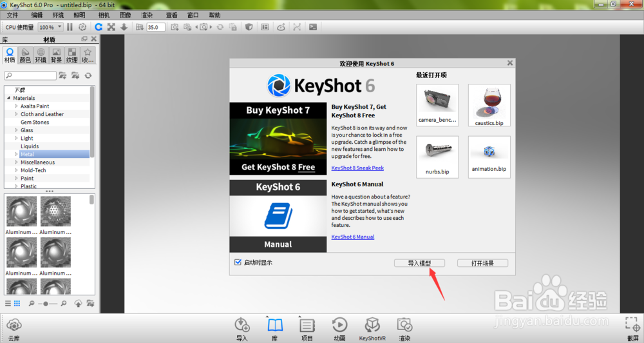The width and height of the screenshot is (644, 343).
Task: Click the fit-to-view arrows icon
Action: coord(111,27)
